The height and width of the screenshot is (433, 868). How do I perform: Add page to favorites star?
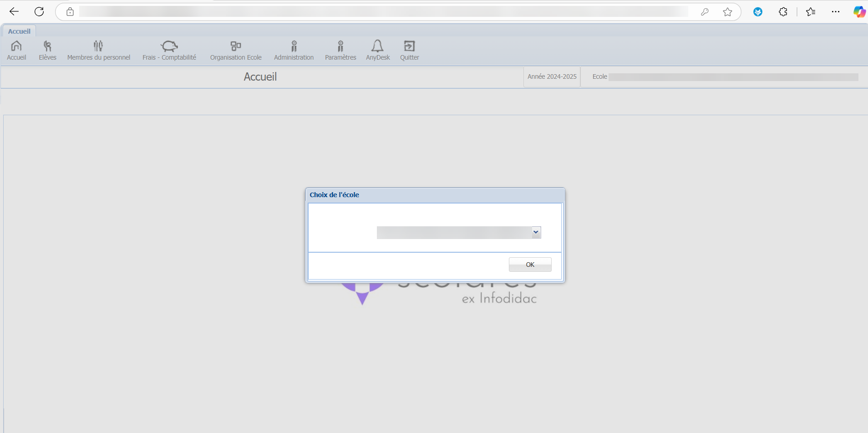click(x=727, y=12)
